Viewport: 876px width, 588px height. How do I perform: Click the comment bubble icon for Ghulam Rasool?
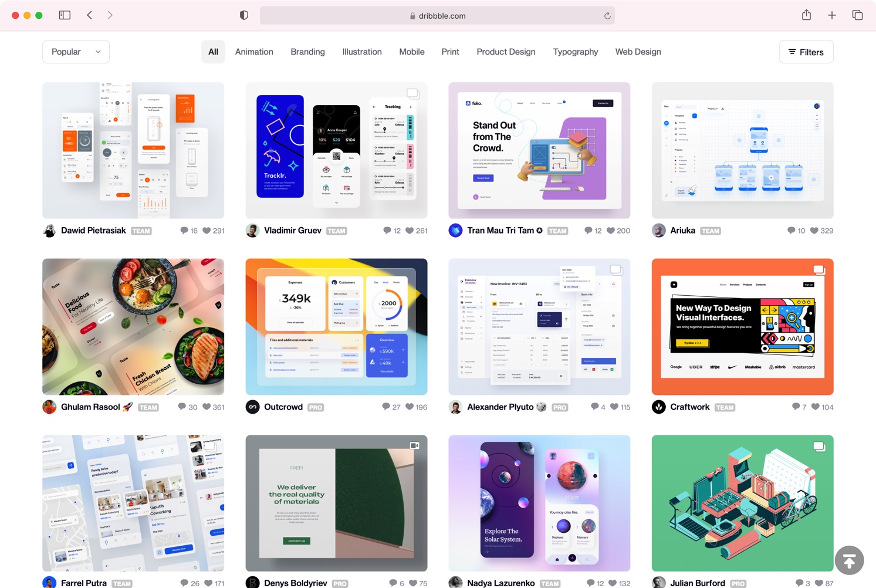(x=182, y=407)
